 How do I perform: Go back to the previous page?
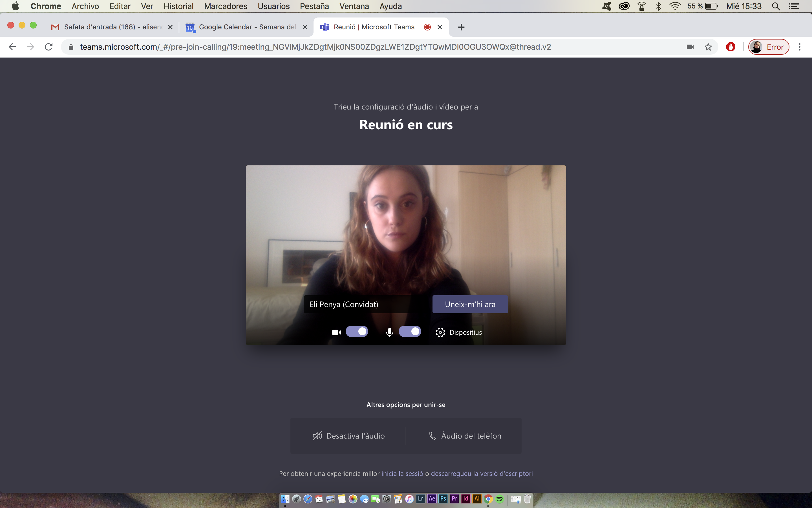(12, 47)
